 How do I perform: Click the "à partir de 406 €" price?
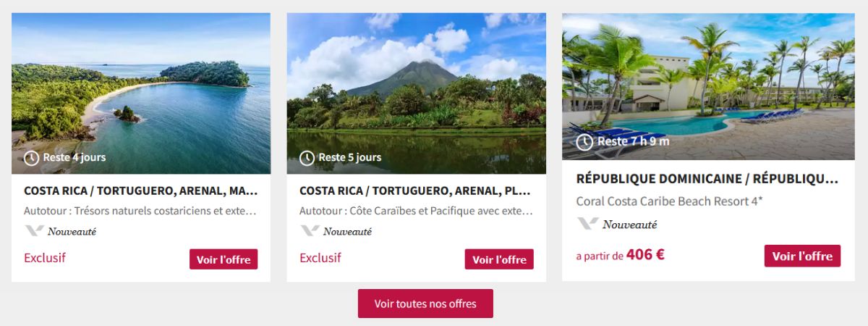(621, 255)
